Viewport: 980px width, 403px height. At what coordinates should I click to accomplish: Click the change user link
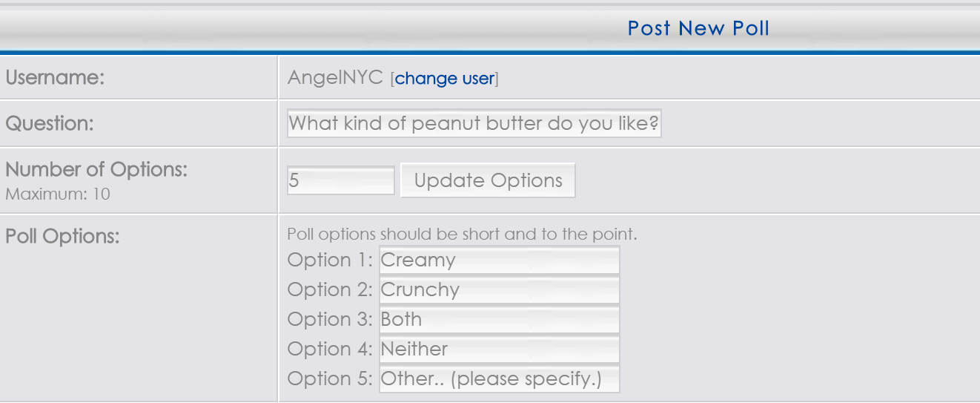pyautogui.click(x=445, y=78)
